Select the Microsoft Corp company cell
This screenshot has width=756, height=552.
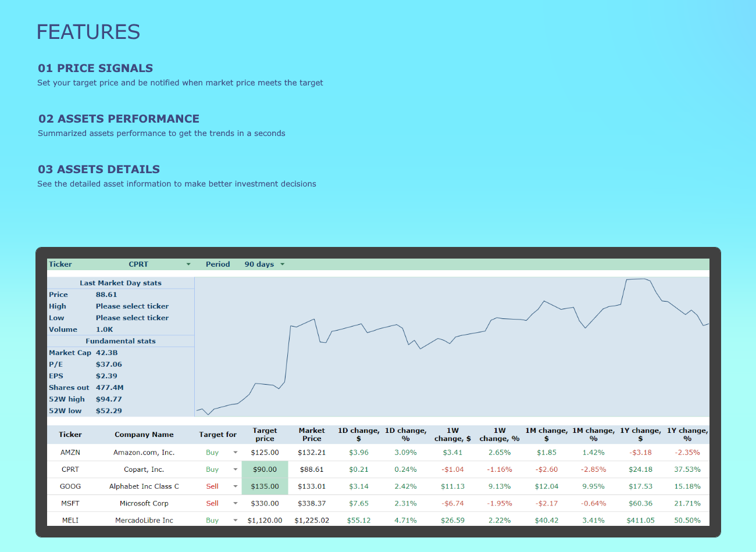tap(144, 503)
